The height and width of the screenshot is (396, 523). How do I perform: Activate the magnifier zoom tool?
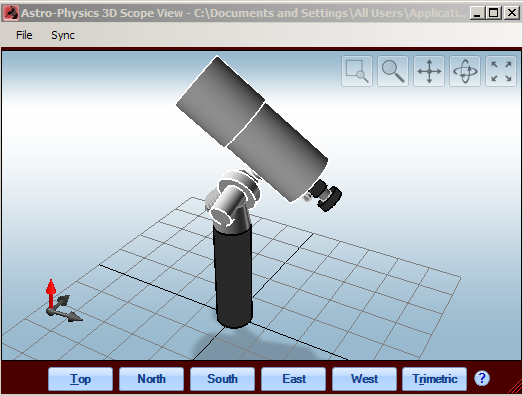(x=393, y=71)
